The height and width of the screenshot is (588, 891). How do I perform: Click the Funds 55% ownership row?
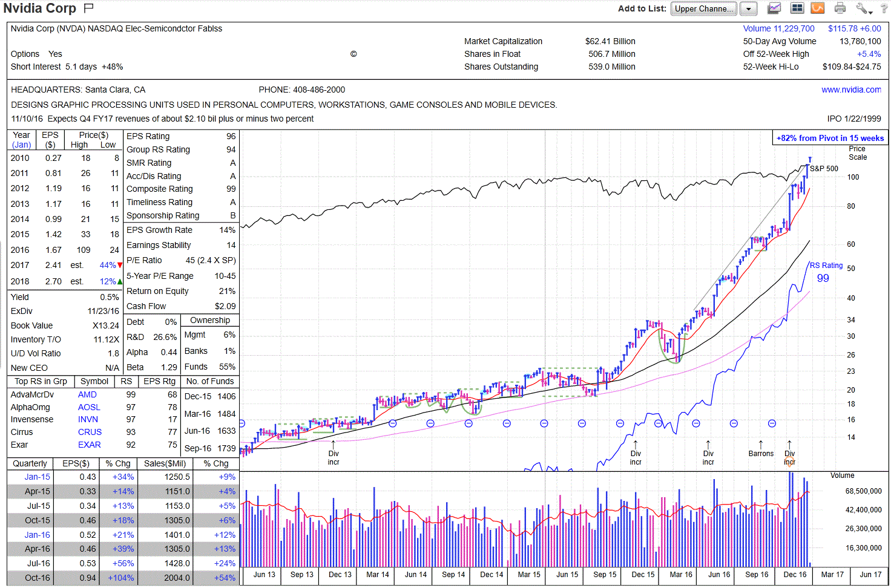[x=210, y=367]
